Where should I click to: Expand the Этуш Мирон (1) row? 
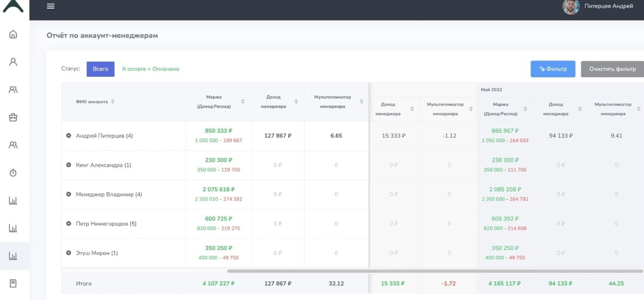[69, 253]
